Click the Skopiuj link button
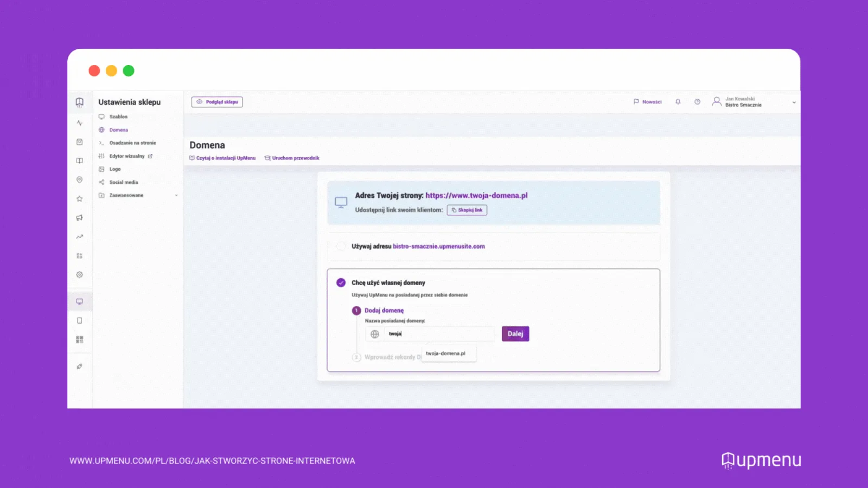The height and width of the screenshot is (488, 868). (467, 210)
